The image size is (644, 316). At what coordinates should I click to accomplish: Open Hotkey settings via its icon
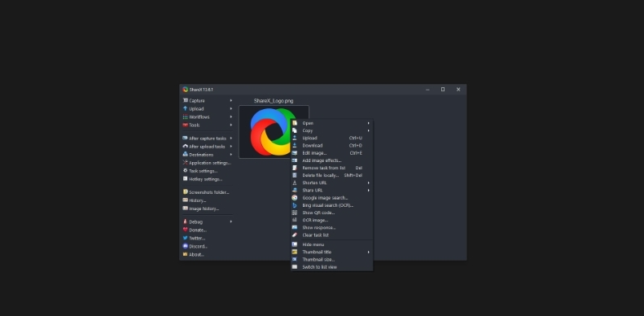click(186, 178)
